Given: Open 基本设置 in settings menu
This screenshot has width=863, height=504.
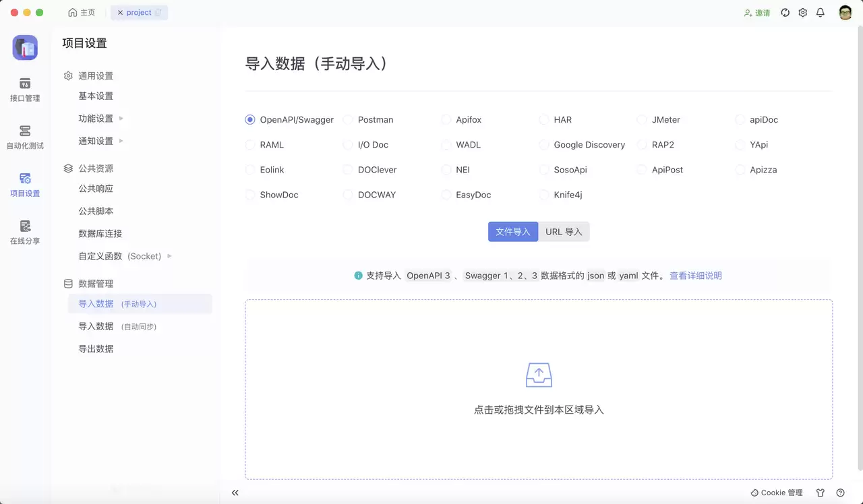Looking at the screenshot, I should click(96, 96).
